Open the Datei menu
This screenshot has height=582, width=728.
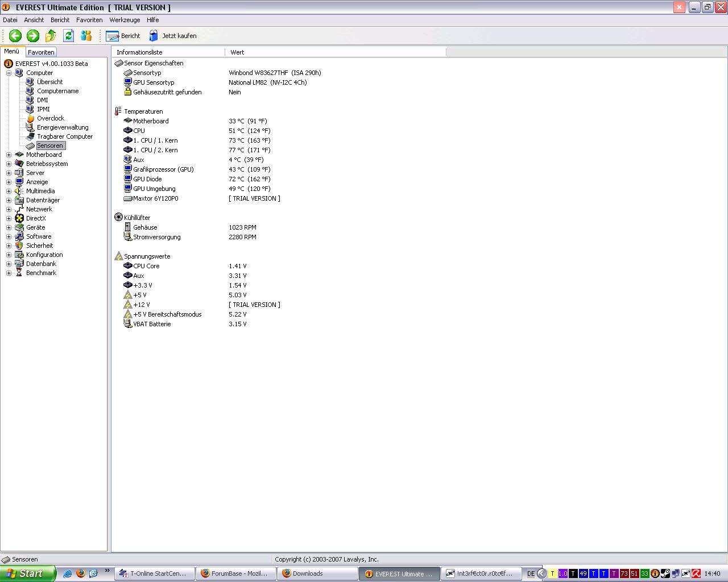click(10, 20)
